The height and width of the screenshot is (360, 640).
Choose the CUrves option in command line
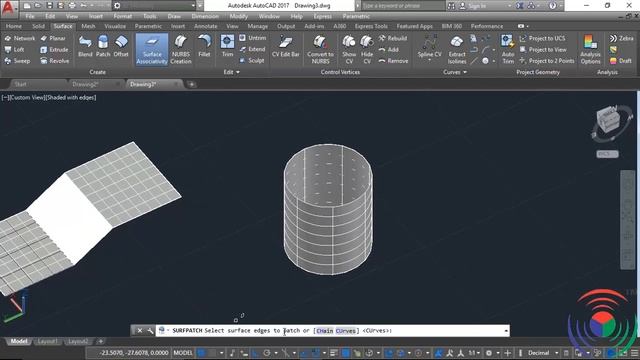coord(346,331)
